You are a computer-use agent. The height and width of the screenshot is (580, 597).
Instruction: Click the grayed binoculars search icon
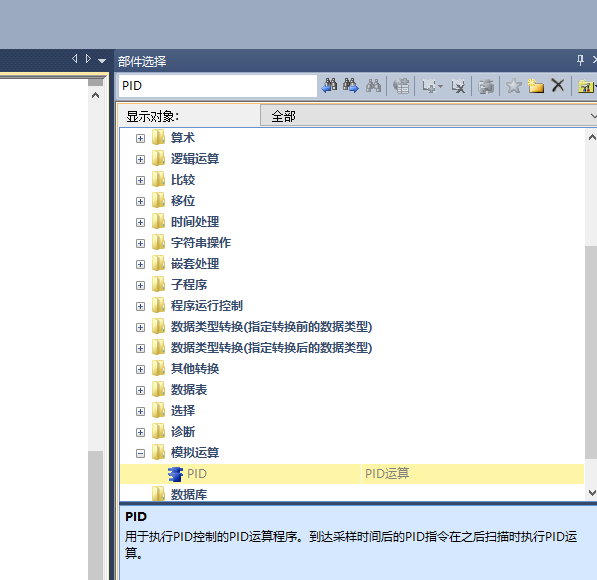373,86
